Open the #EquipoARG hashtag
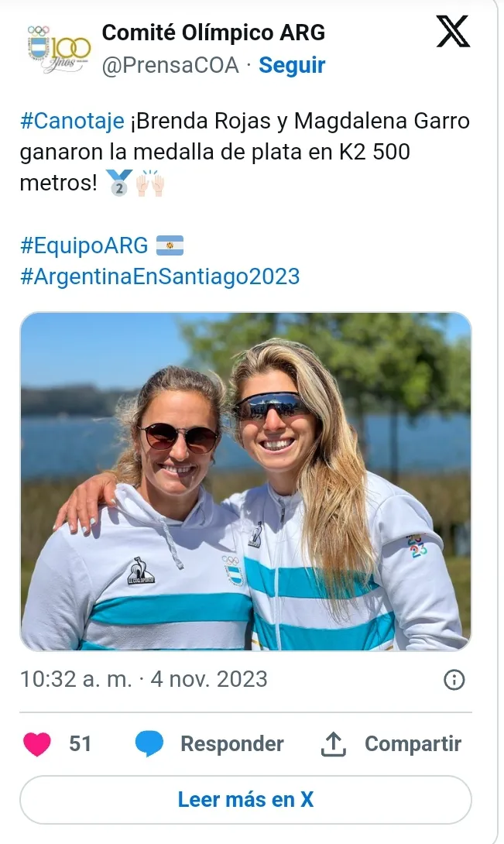This screenshot has width=504, height=844. pyautogui.click(x=84, y=246)
